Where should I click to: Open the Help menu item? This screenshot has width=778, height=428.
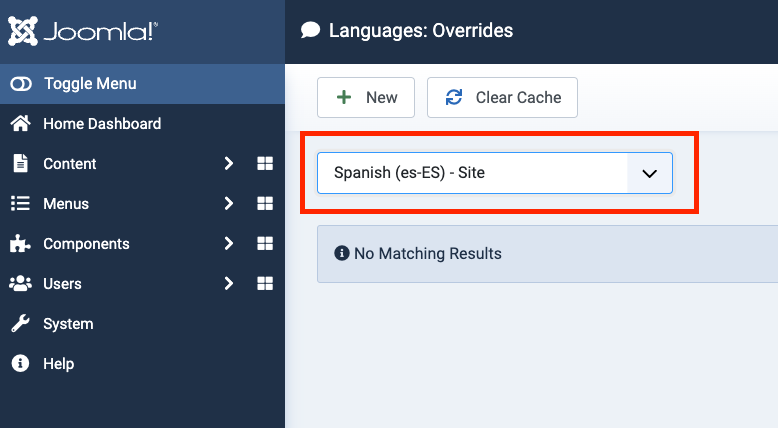tap(58, 364)
